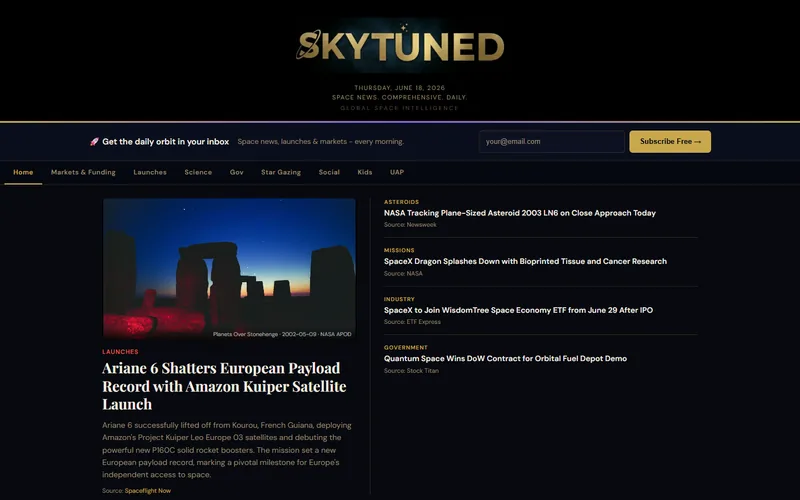Switch to the Launches tab

pyautogui.click(x=150, y=172)
